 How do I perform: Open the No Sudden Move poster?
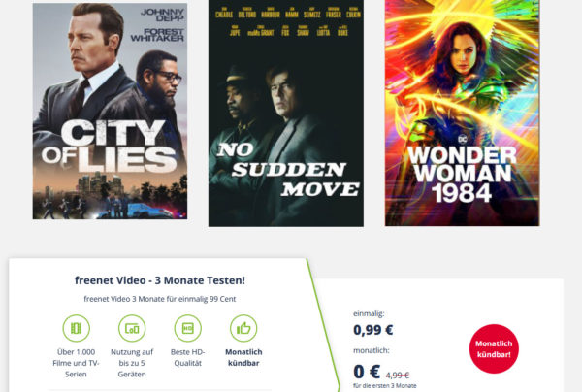pyautogui.click(x=286, y=114)
